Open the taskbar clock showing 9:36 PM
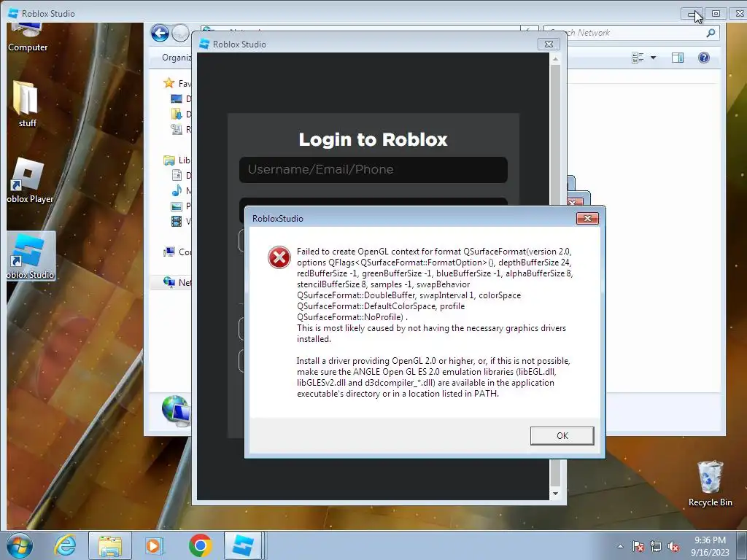This screenshot has height=560, width=747. coord(710,545)
